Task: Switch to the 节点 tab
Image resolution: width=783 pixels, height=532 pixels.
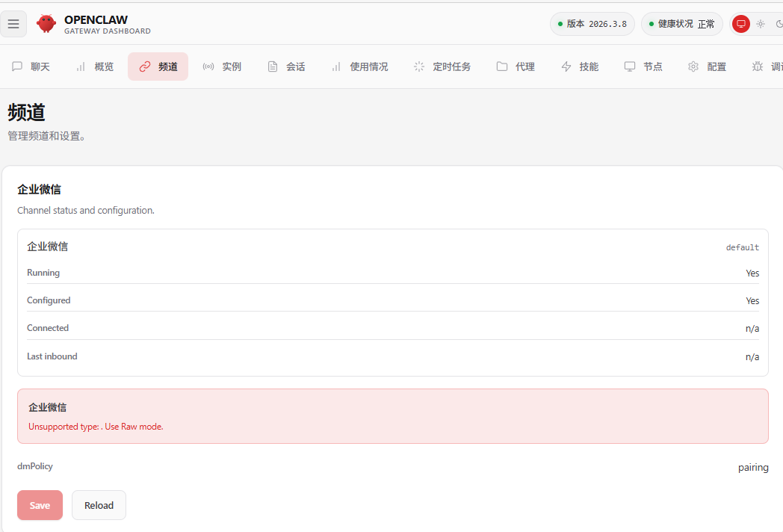Action: (x=644, y=66)
